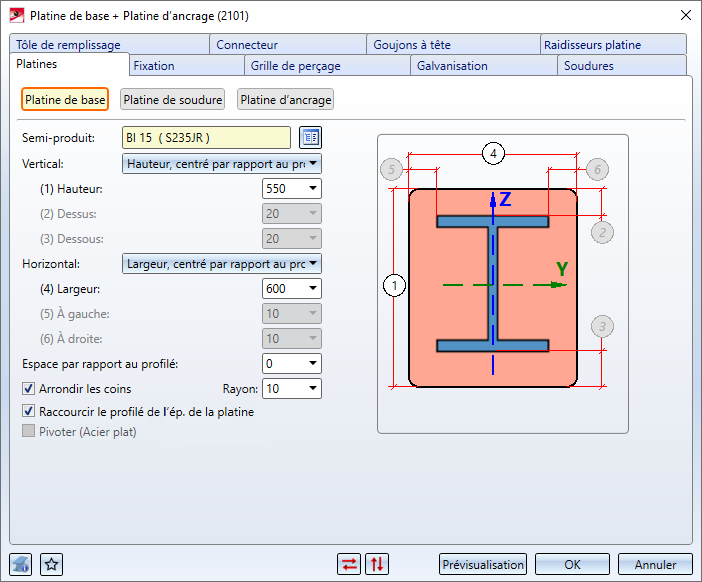Viewport: 702px width, 582px height.
Task: Click the vertical swap arrows icon
Action: [x=377, y=564]
